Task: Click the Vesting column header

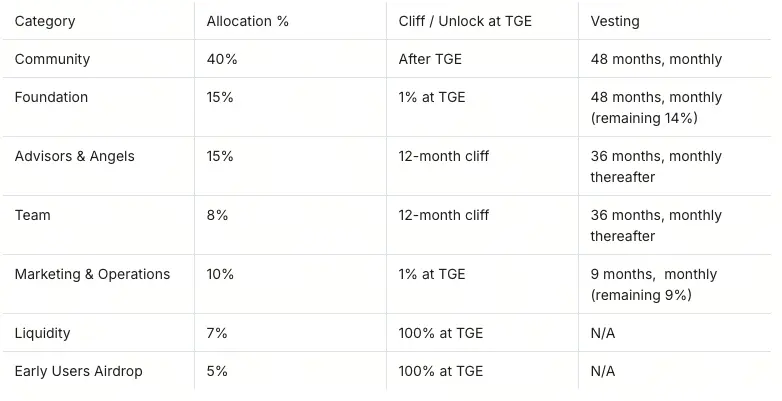Action: click(615, 21)
